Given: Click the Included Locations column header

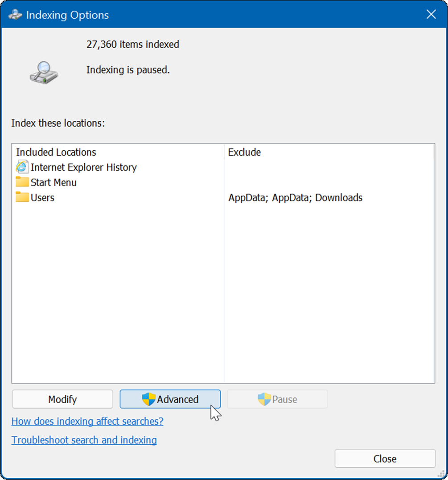Looking at the screenshot, I should click(x=56, y=152).
